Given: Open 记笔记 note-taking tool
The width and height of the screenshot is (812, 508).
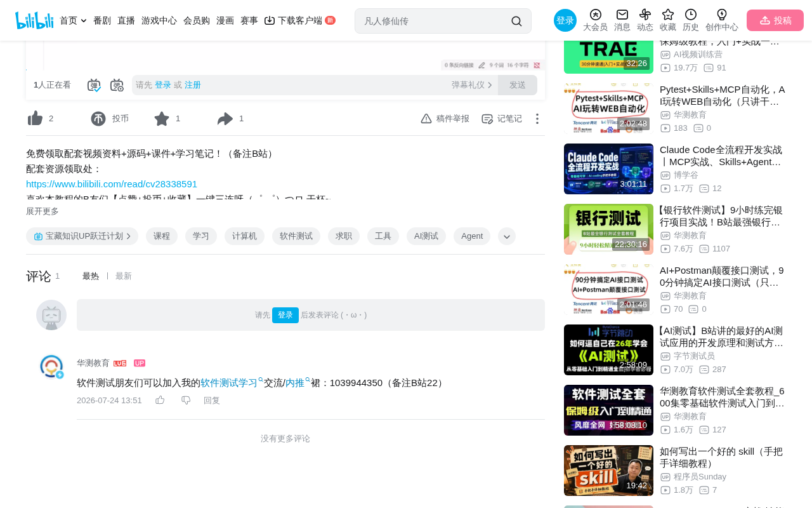Looking at the screenshot, I should point(502,119).
